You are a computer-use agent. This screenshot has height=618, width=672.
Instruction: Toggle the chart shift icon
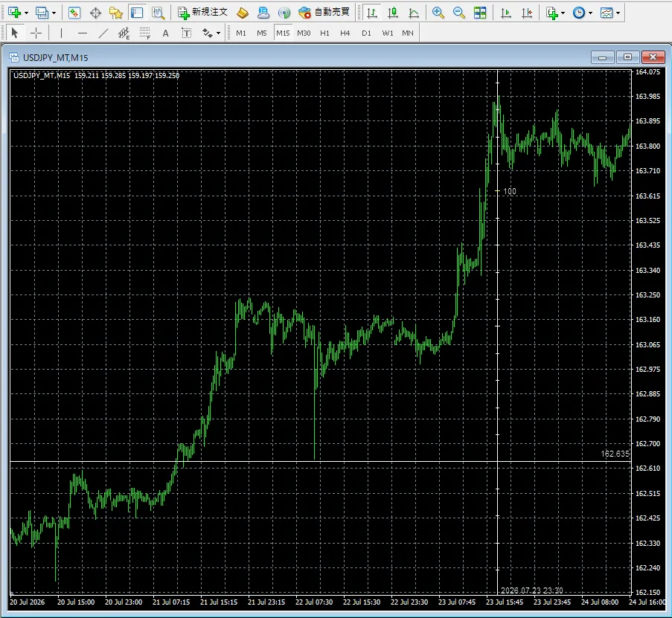click(x=527, y=13)
